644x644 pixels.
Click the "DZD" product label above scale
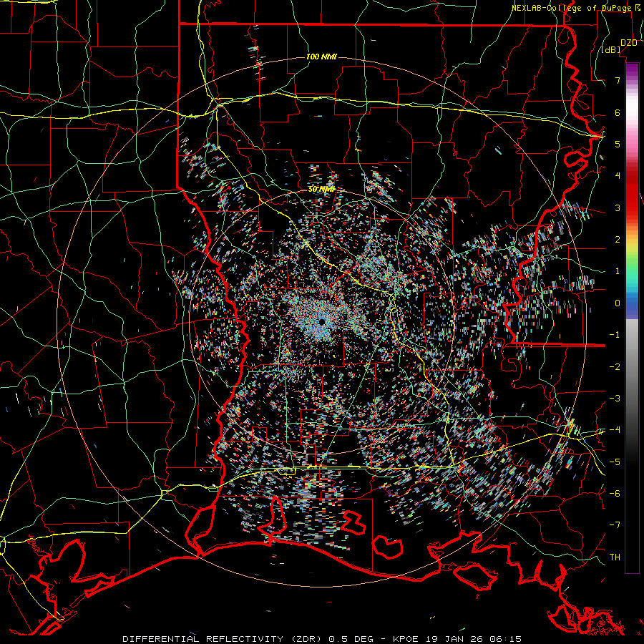[x=629, y=43]
